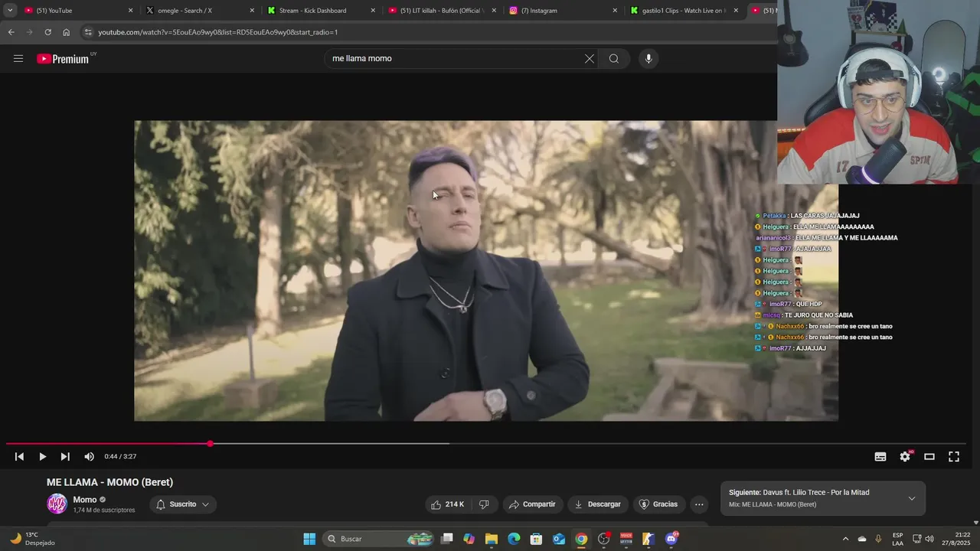Image resolution: width=980 pixels, height=551 pixels.
Task: Mute the video volume
Action: (x=89, y=457)
